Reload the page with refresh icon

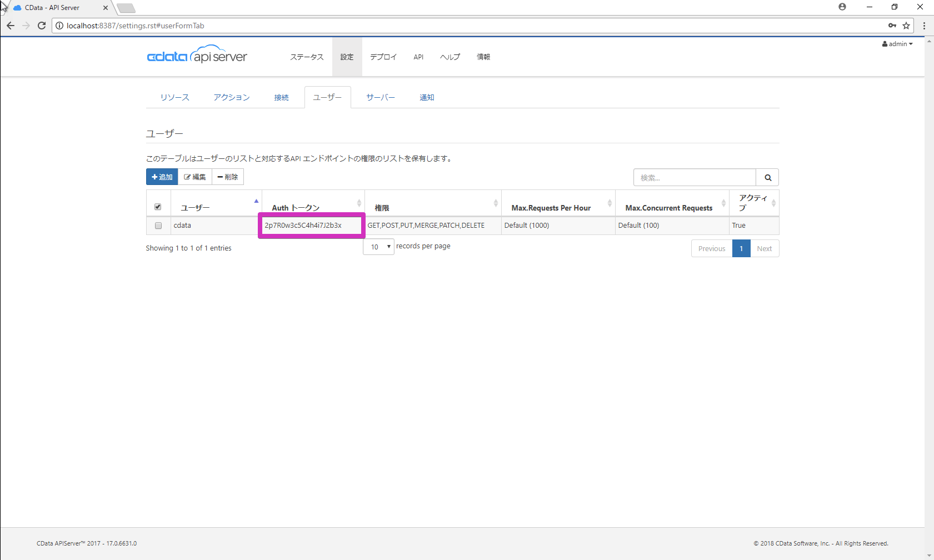[42, 26]
